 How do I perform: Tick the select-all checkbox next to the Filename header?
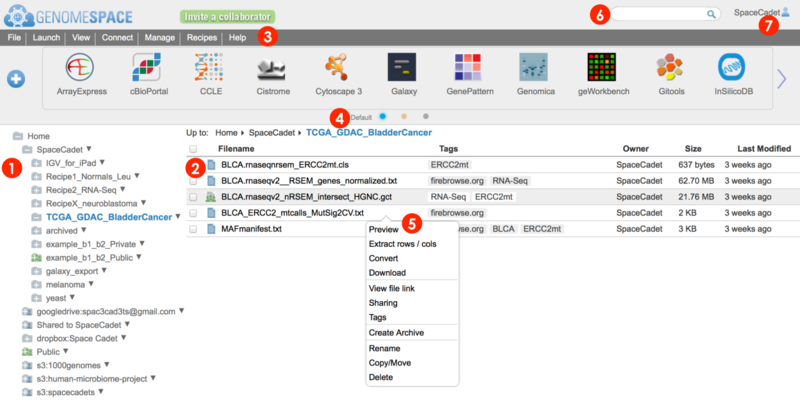tap(193, 149)
